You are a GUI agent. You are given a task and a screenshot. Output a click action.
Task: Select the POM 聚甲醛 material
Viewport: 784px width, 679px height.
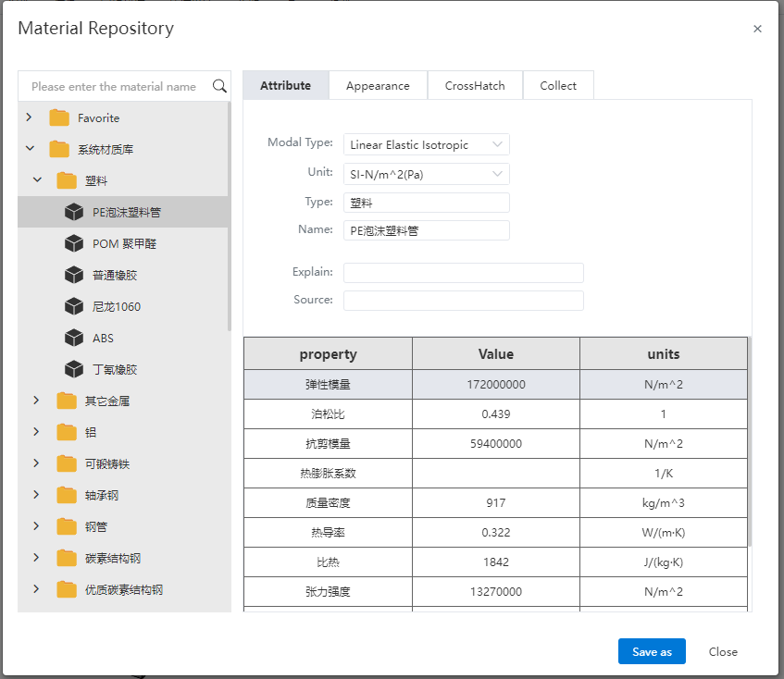(125, 244)
